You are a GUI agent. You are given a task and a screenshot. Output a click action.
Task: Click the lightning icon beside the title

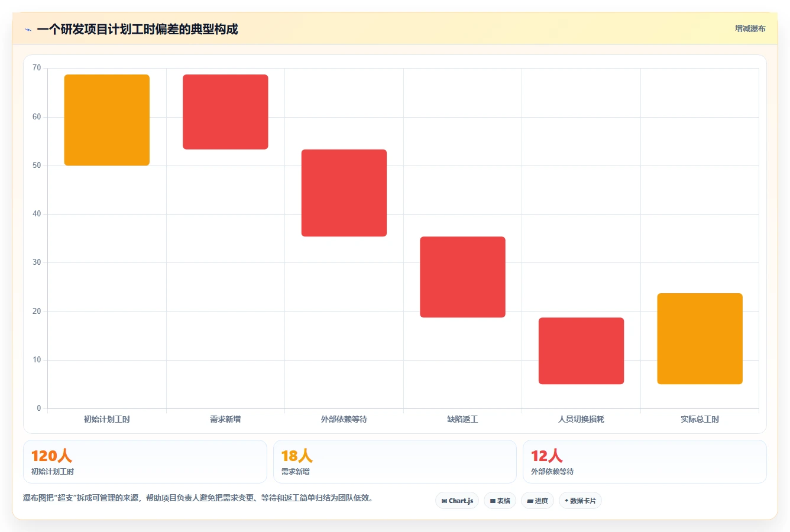click(28, 30)
